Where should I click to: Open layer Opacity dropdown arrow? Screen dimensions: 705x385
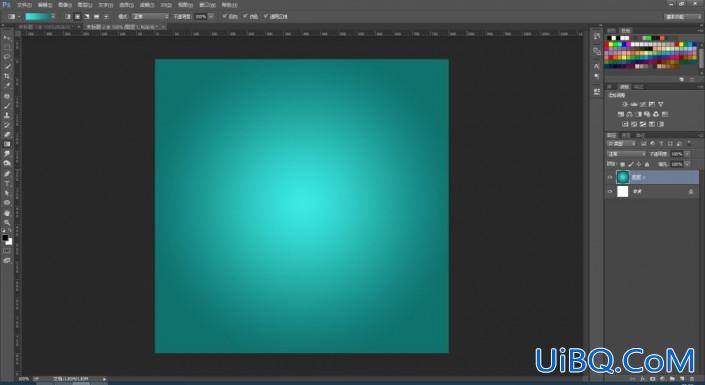687,154
